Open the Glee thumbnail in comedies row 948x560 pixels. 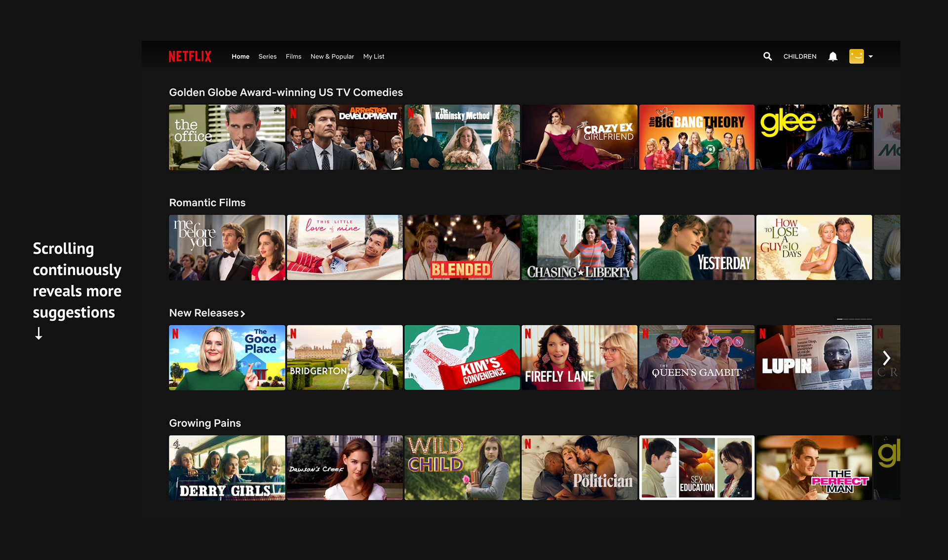pyautogui.click(x=814, y=137)
